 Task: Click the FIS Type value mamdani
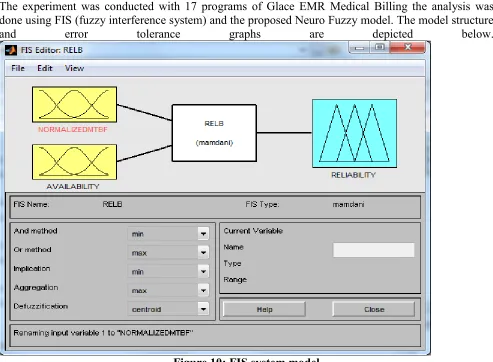348,204
